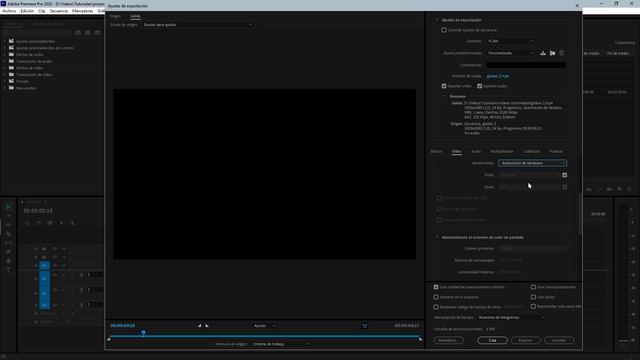The width and height of the screenshot is (640, 360).
Task: Click the Cancelar button
Action: tap(559, 340)
